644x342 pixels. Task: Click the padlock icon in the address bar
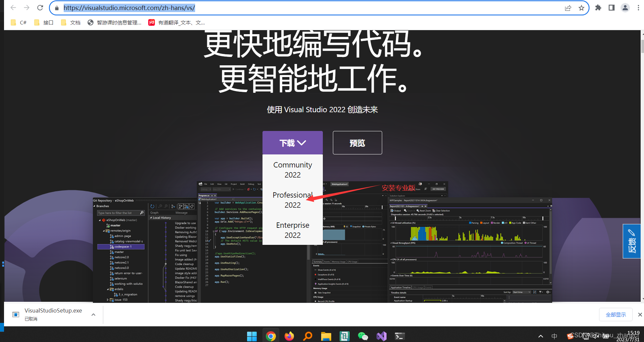point(57,8)
